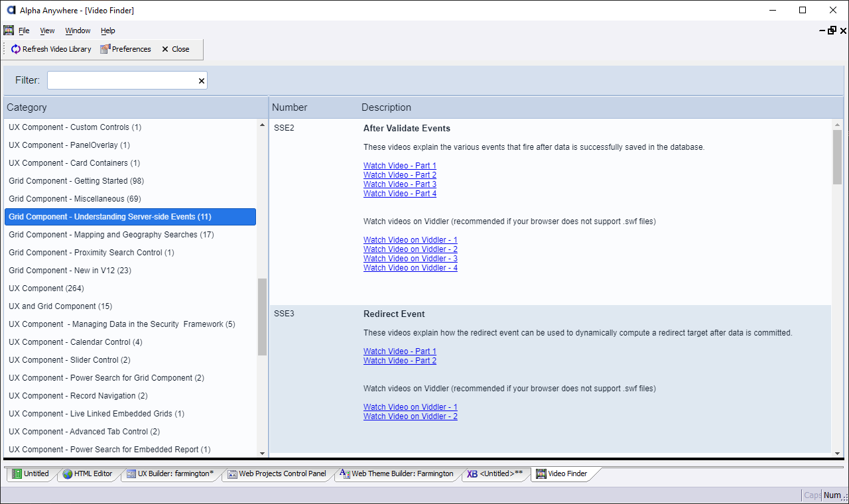The width and height of the screenshot is (849, 504).
Task: Select UX Component - Custom Controls category
Action: click(x=130, y=127)
